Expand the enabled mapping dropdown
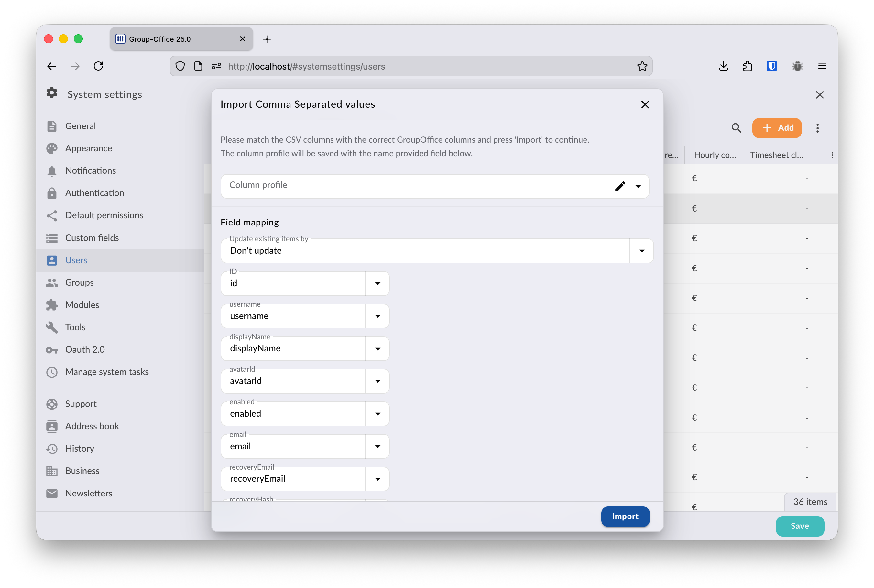Screen dimensions: 874x588 pyautogui.click(x=377, y=414)
